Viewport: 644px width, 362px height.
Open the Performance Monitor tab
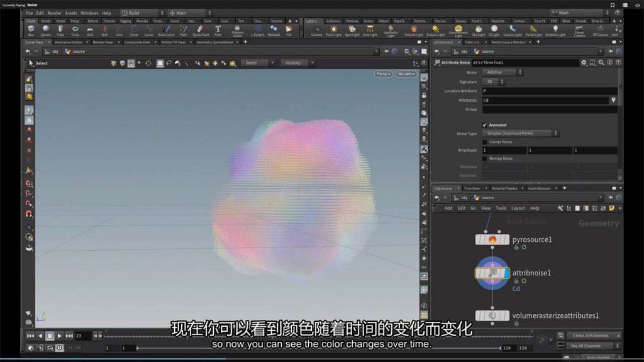pos(508,42)
